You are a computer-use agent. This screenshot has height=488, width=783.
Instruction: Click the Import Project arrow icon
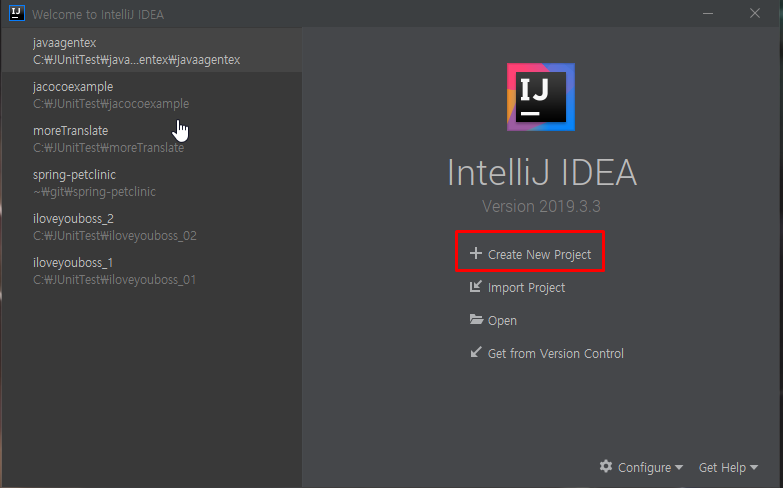[x=476, y=286]
